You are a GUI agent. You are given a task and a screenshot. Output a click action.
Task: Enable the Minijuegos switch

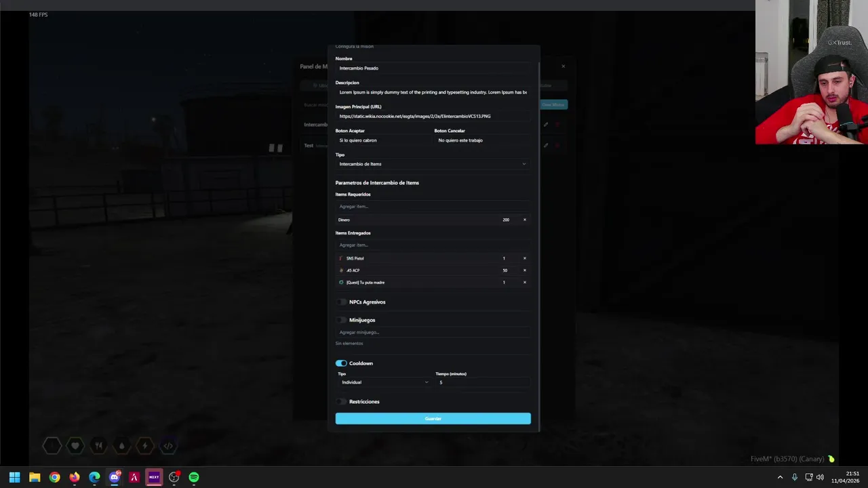click(x=341, y=320)
